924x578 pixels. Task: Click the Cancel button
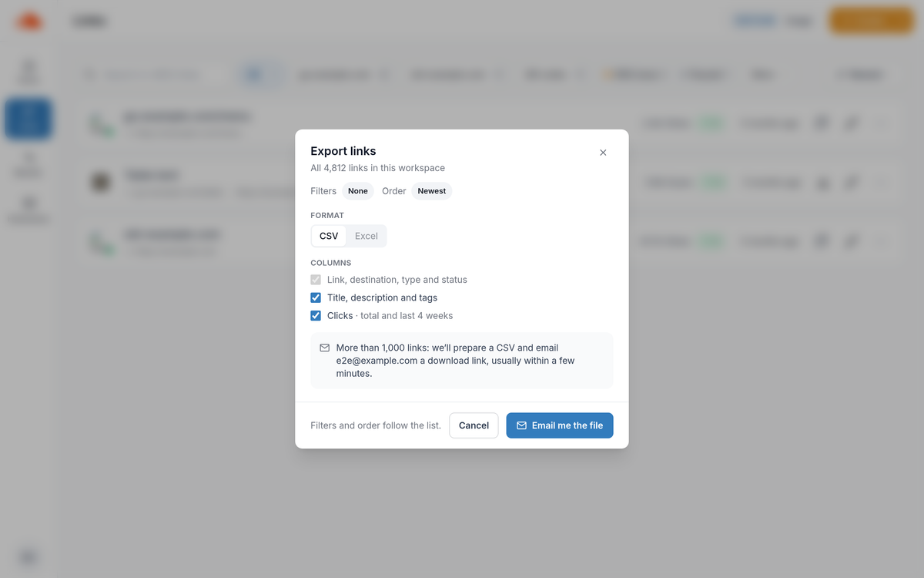474,425
